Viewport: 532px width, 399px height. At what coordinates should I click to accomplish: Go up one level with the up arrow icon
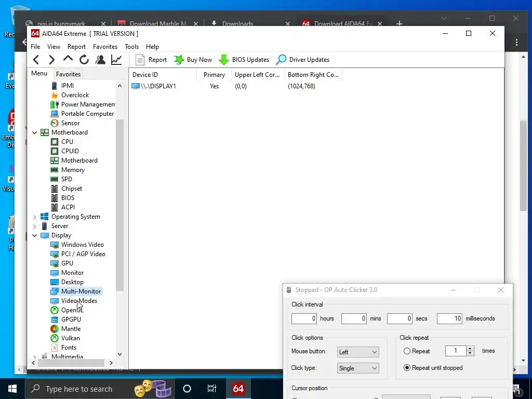point(68,59)
